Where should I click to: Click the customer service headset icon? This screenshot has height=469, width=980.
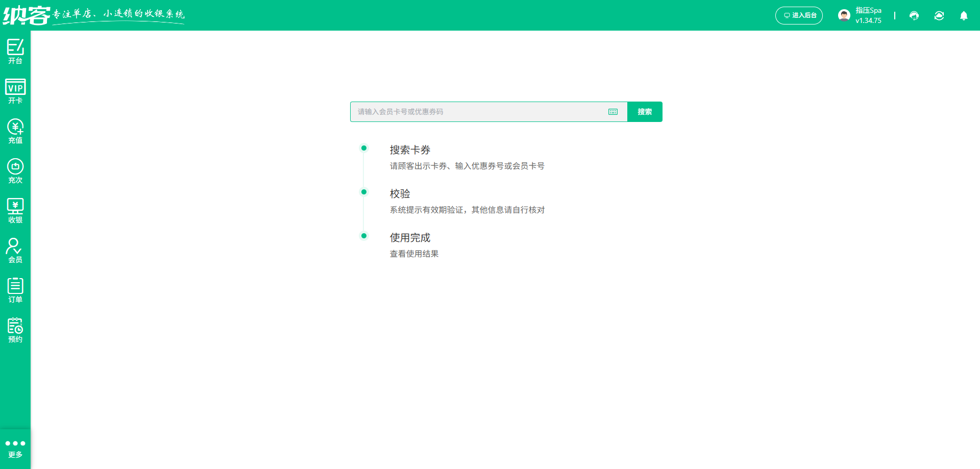914,16
